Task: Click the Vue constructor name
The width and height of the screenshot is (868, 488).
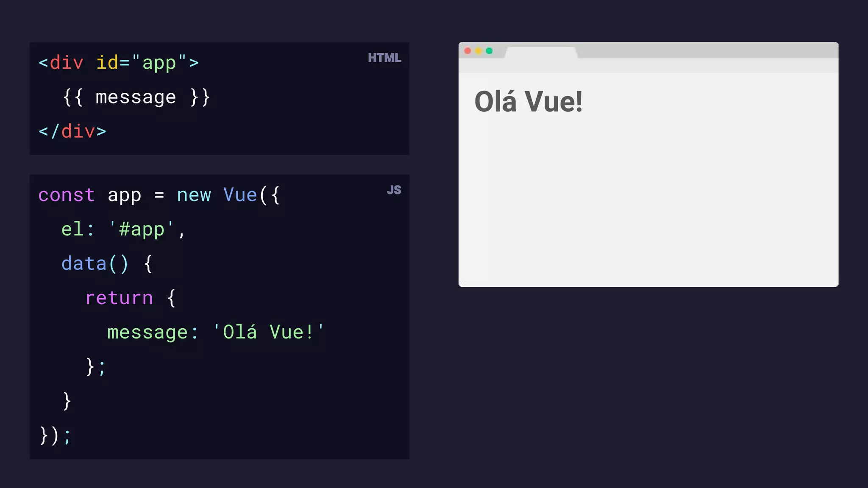Action: pyautogui.click(x=240, y=195)
